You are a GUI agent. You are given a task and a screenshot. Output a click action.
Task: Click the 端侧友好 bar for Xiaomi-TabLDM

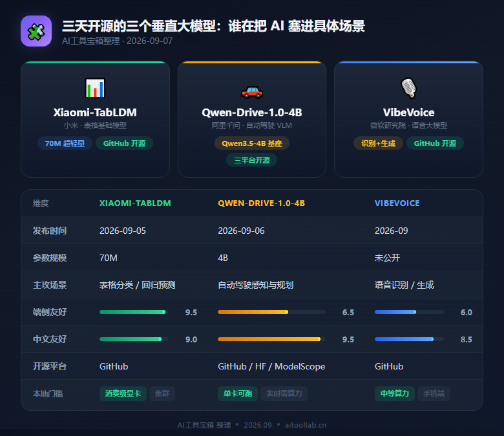pyautogui.click(x=134, y=312)
